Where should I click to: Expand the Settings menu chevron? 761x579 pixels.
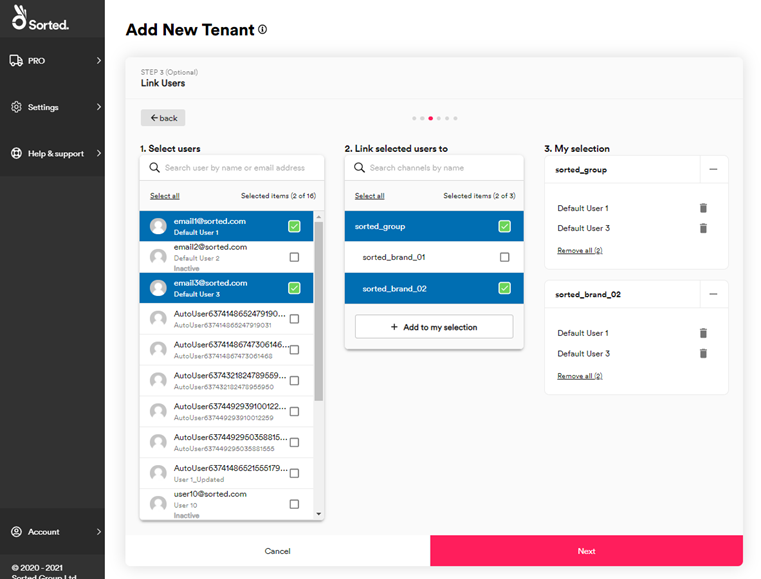[99, 107]
